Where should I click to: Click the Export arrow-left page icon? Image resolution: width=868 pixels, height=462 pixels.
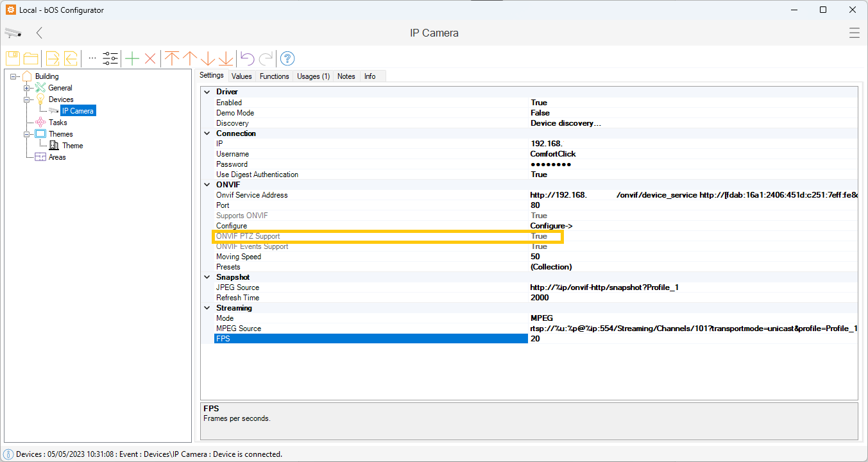click(71, 58)
